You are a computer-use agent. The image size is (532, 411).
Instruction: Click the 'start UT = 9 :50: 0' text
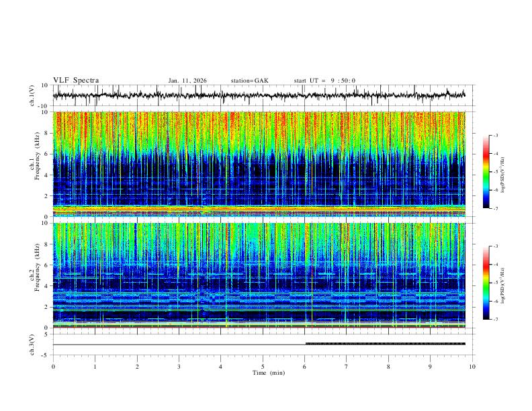tap(324, 81)
